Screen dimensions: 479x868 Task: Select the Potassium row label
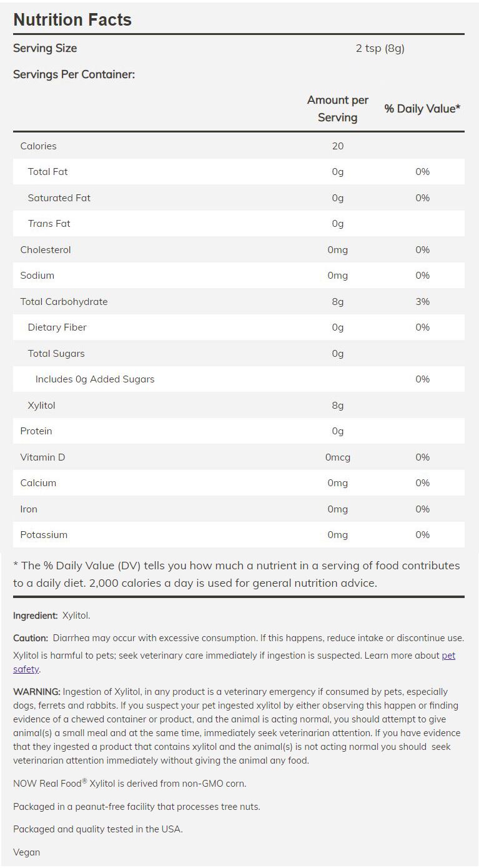pos(44,534)
